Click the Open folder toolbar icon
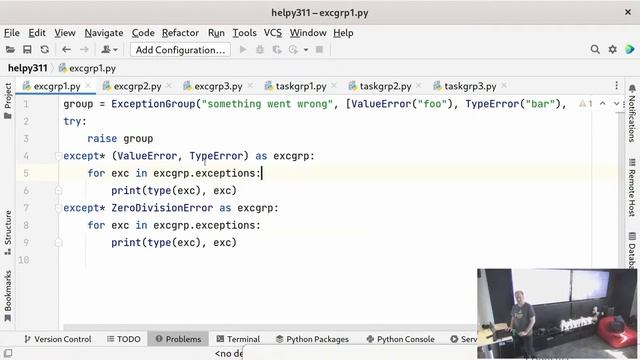The height and width of the screenshot is (360, 640). (10, 50)
